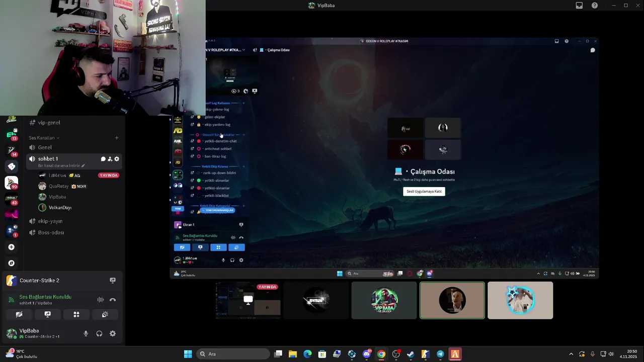
Task: Click 'Sesli Uygulamaya Katıl' in the streamed window
Action: point(424,191)
